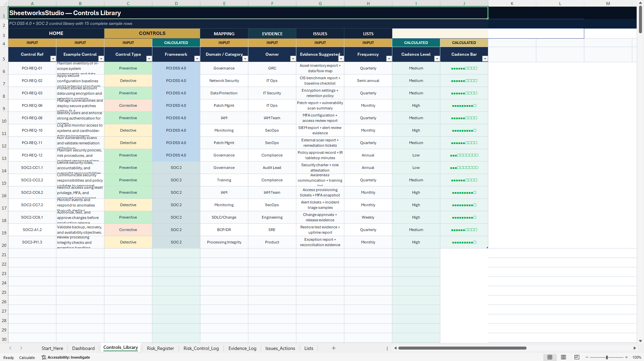
Task: Click zoom out minus icon
Action: (x=587, y=357)
